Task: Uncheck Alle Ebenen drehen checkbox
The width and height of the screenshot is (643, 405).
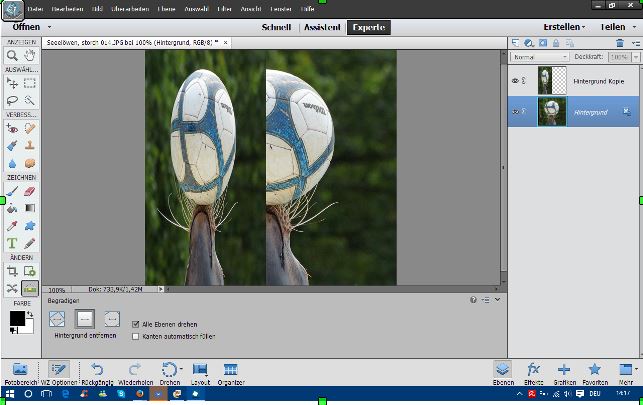Action: [136, 324]
